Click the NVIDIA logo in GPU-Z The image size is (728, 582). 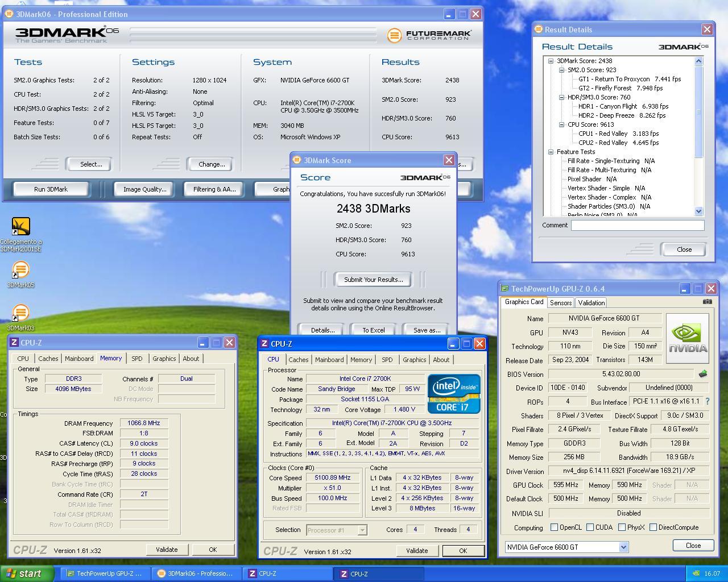point(688,338)
